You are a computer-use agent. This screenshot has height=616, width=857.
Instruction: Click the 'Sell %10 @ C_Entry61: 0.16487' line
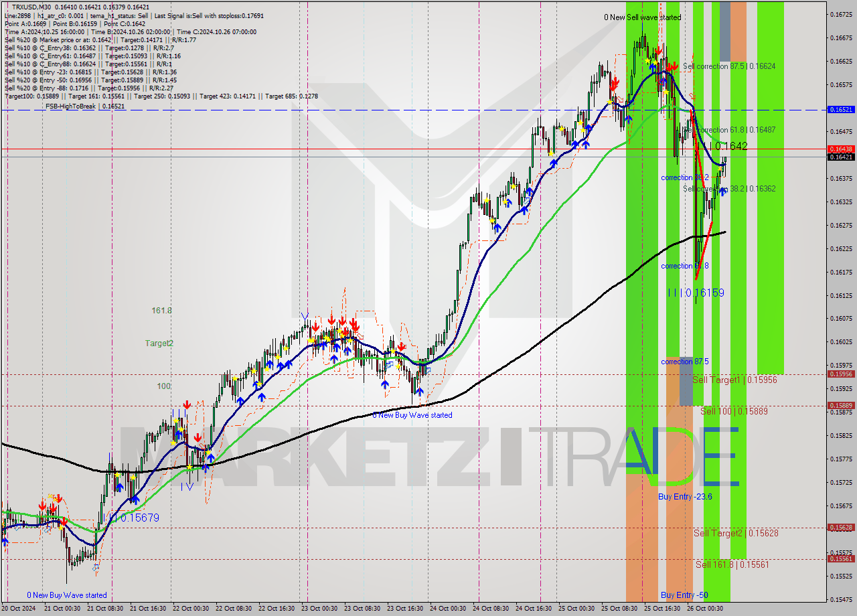pos(93,56)
